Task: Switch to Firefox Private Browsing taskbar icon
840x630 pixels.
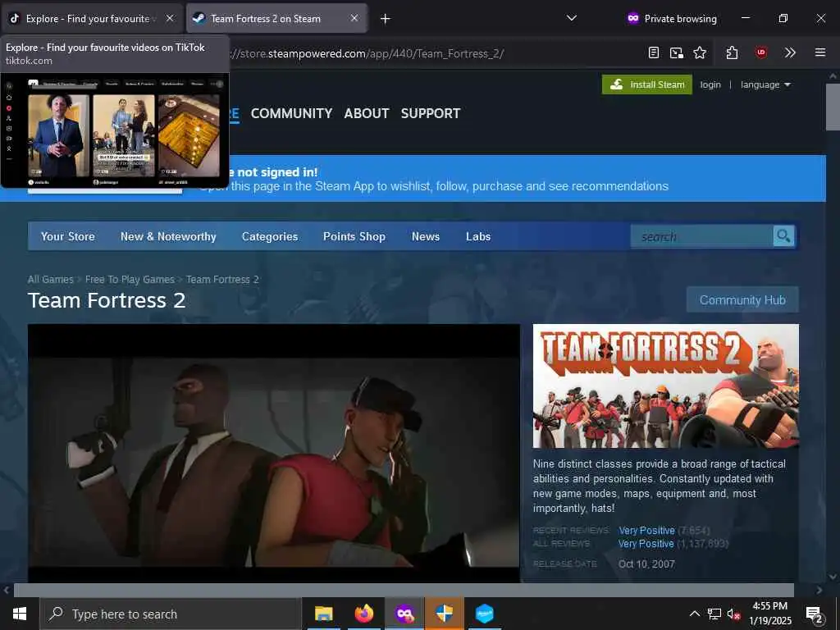Action: [x=404, y=614]
